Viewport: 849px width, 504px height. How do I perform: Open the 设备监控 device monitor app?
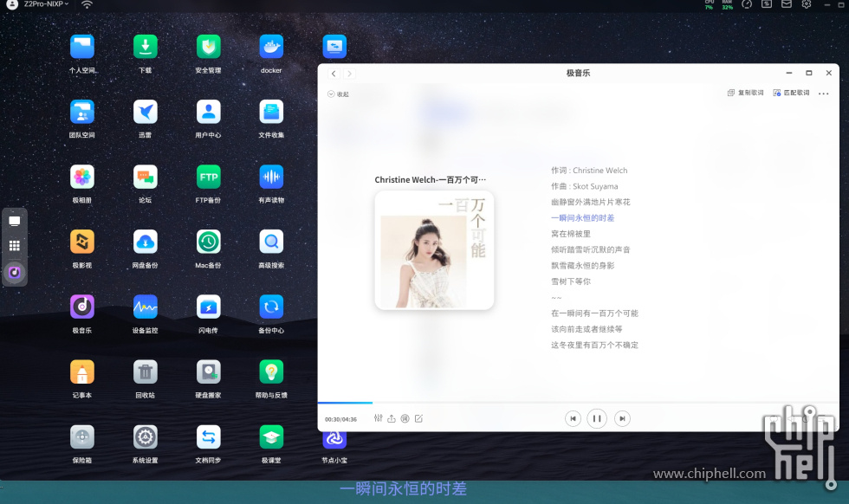146,307
